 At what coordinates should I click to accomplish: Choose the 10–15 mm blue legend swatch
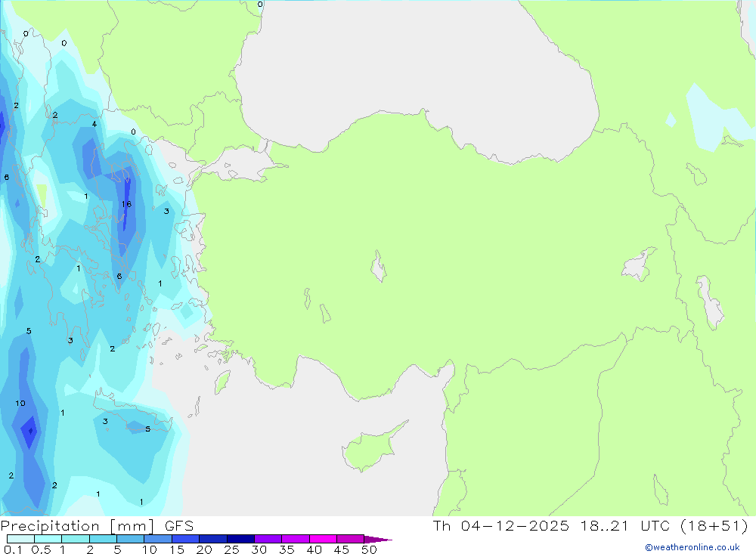pyautogui.click(x=158, y=539)
